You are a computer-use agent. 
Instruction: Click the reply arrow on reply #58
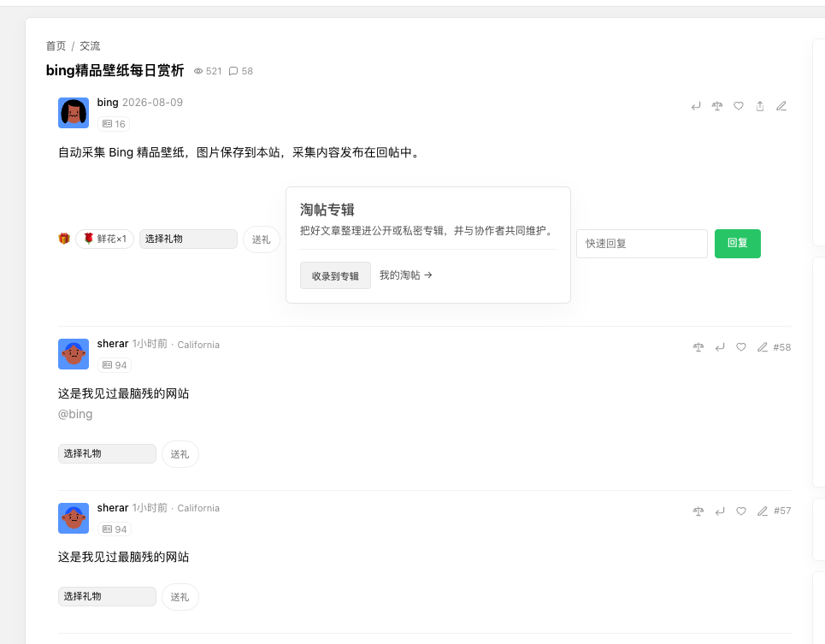720,347
